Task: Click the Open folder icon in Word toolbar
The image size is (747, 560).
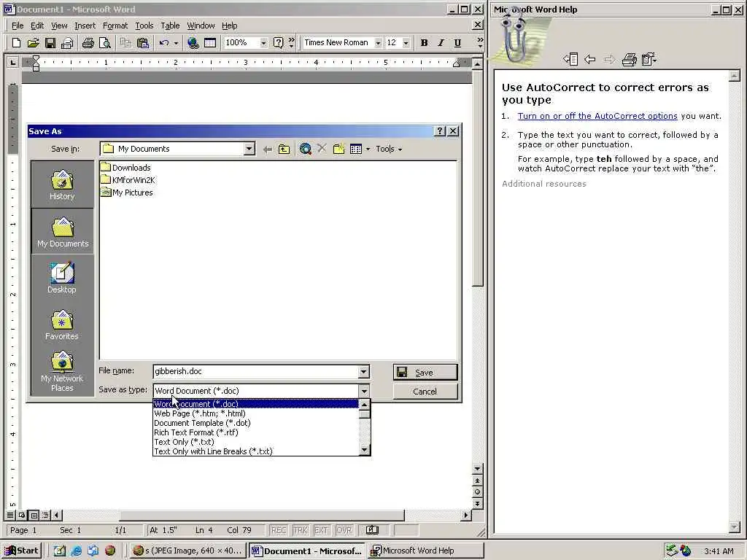Action: [x=33, y=43]
